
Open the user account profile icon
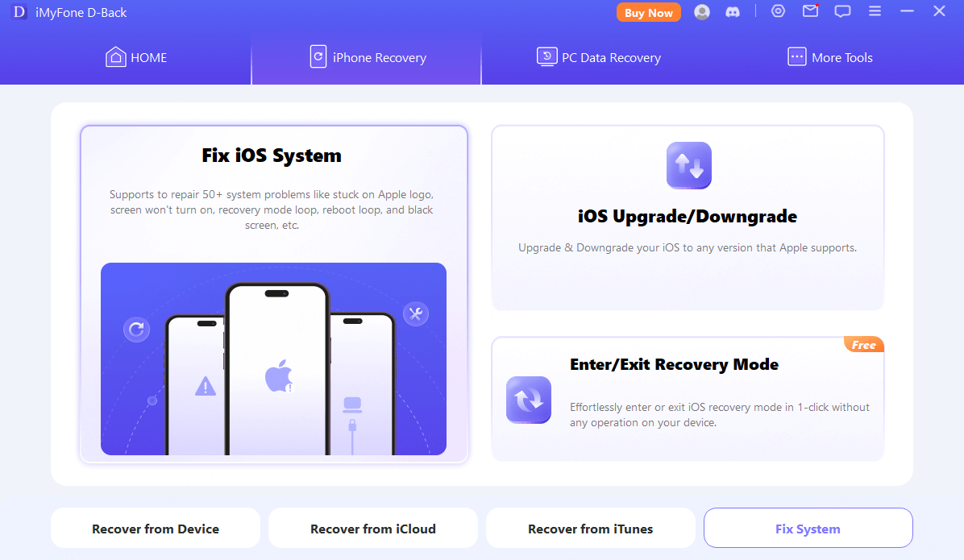click(x=701, y=12)
